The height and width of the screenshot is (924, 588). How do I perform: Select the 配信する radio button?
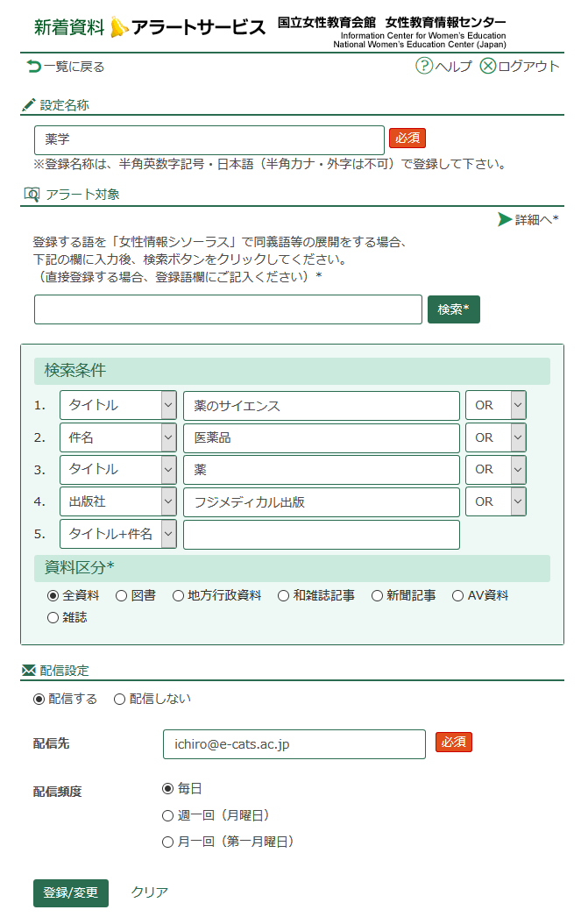pos(39,699)
